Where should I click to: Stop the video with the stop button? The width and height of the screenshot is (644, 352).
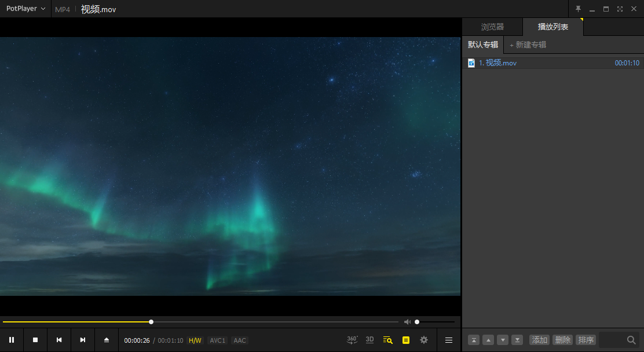(x=35, y=340)
